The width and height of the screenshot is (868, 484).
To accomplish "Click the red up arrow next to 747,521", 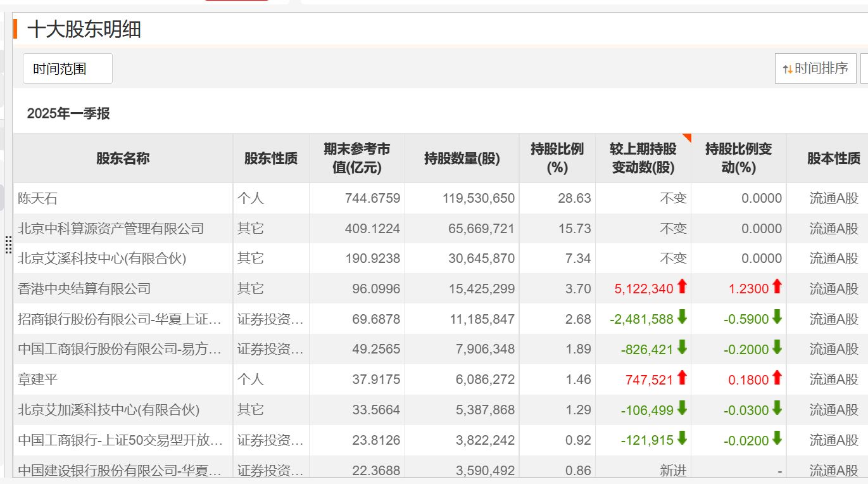I will coord(682,379).
